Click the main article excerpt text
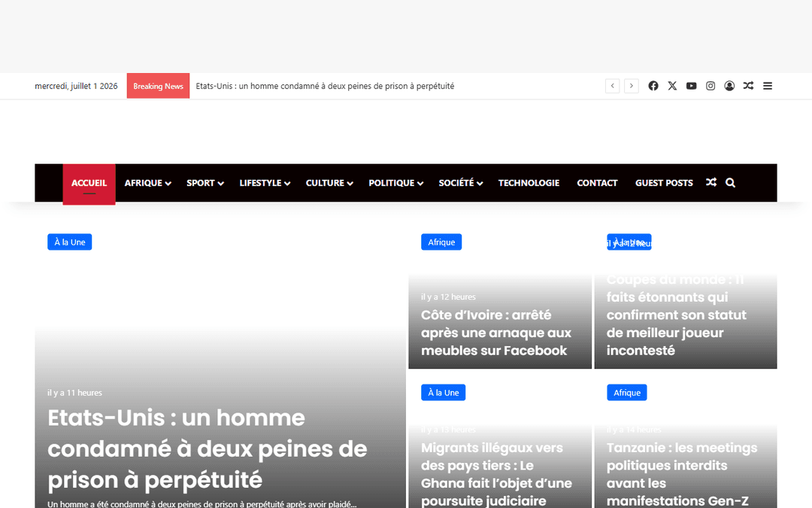 [x=202, y=503]
